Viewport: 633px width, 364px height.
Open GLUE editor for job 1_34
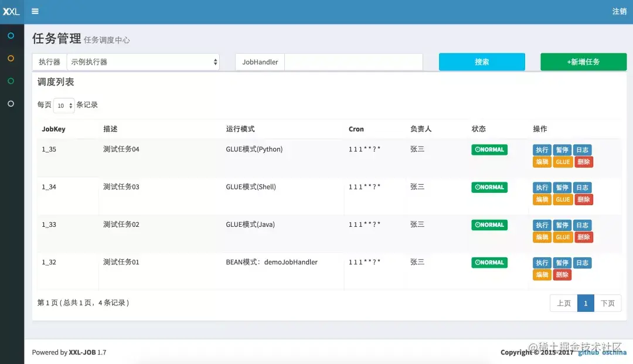pos(563,199)
